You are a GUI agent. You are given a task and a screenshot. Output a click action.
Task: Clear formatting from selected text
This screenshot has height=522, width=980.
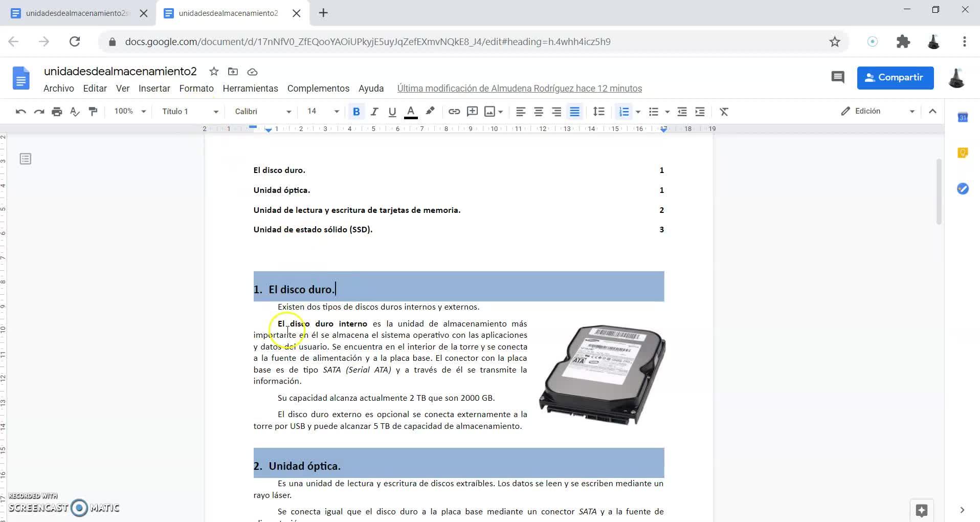coord(724,112)
